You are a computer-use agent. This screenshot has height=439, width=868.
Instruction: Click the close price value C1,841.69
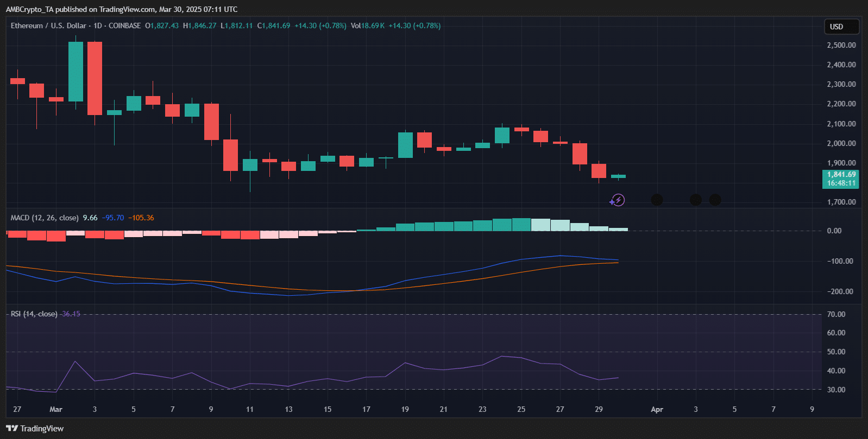click(274, 26)
